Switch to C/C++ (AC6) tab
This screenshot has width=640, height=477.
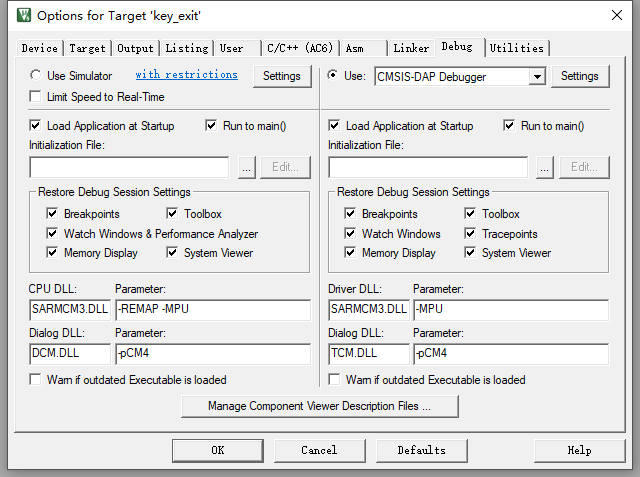point(300,48)
